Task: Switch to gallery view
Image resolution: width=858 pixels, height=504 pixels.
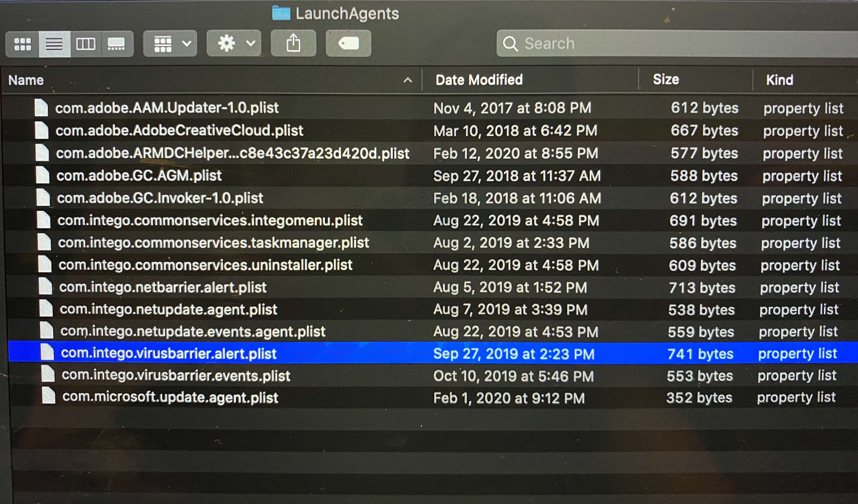Action: pos(116,44)
